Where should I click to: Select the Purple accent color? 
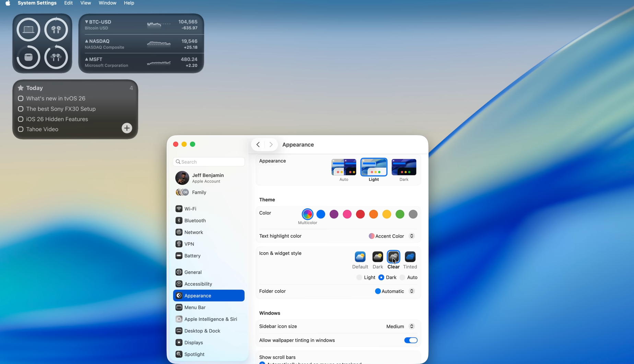pos(334,214)
